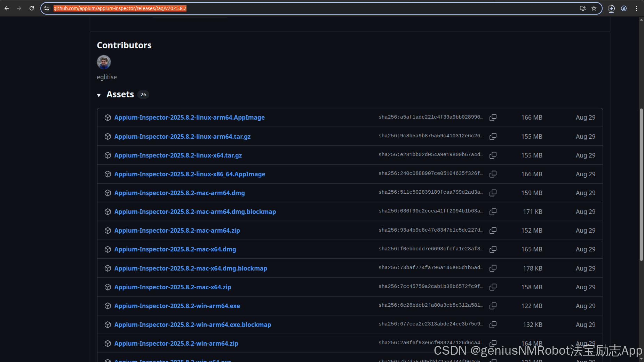The height and width of the screenshot is (362, 644).
Task: Bookmark this page with the star icon
Action: click(x=594, y=8)
